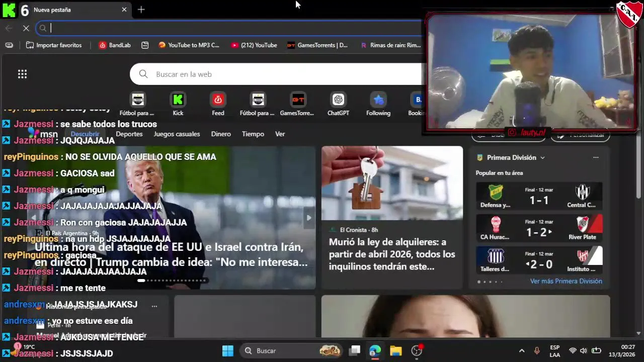Click the microphone tray icon
The image size is (644, 362).
[x=537, y=350]
